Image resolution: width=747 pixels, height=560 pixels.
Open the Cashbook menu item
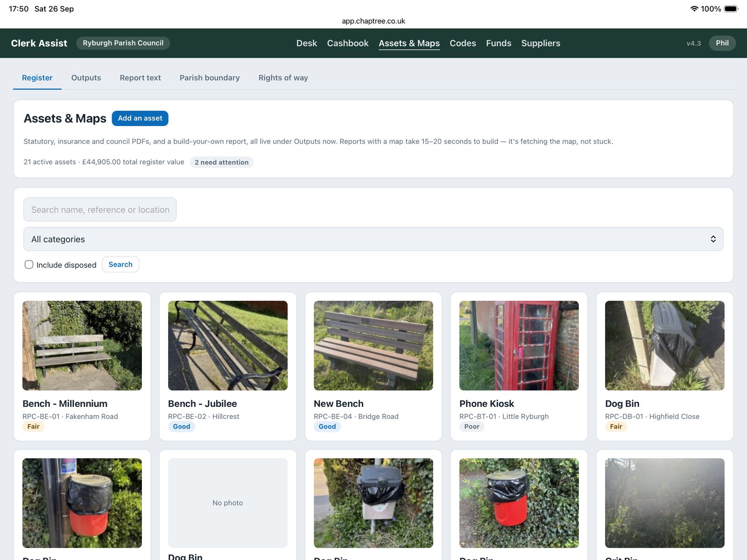pos(347,43)
